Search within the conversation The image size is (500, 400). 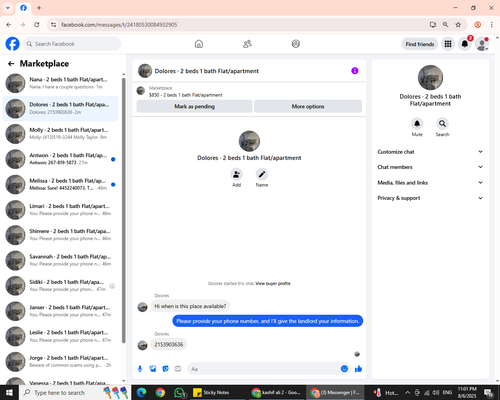(442, 124)
